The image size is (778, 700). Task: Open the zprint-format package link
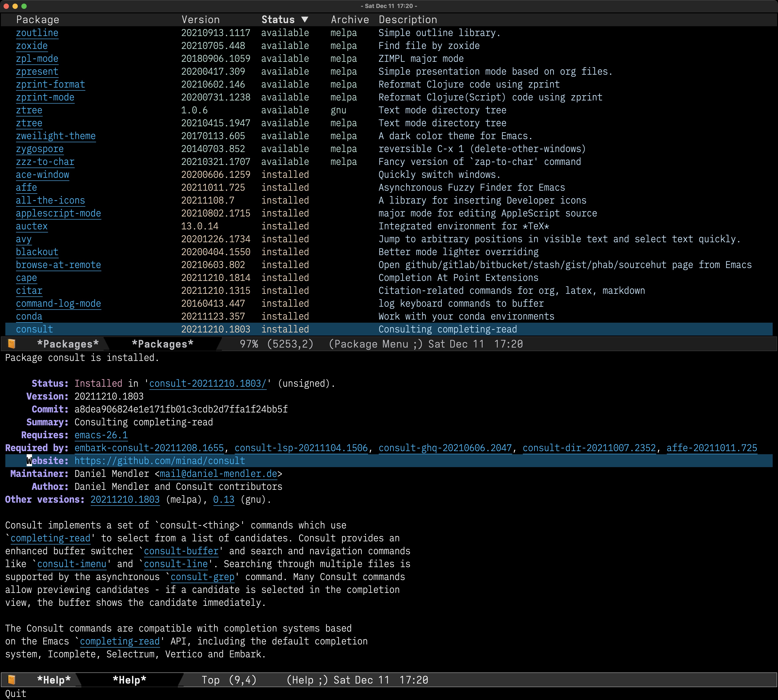(x=50, y=84)
